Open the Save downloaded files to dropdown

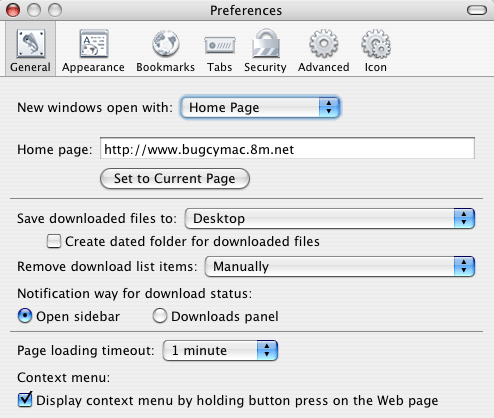[330, 219]
